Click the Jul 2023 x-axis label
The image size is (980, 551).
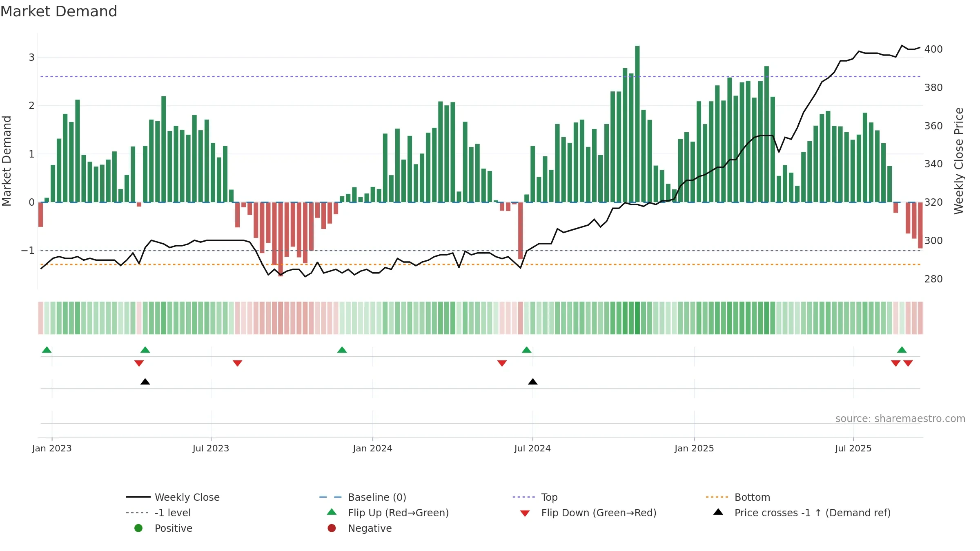click(211, 448)
